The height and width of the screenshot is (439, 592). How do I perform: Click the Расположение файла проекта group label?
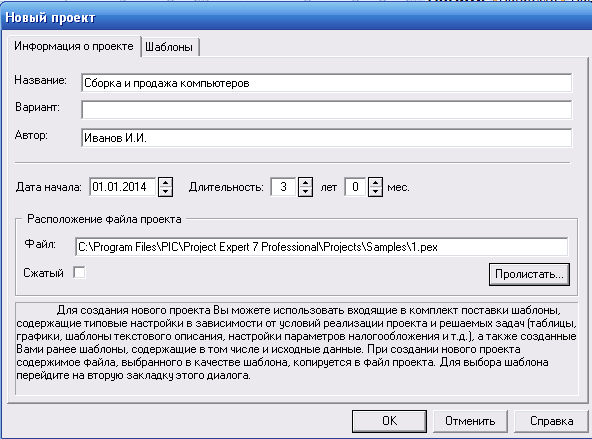[104, 219]
